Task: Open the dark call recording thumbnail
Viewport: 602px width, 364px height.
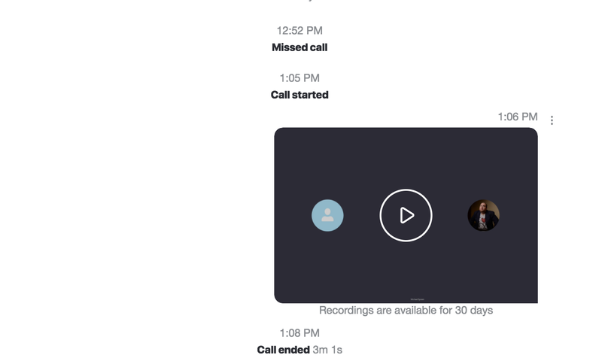Action: click(406, 215)
